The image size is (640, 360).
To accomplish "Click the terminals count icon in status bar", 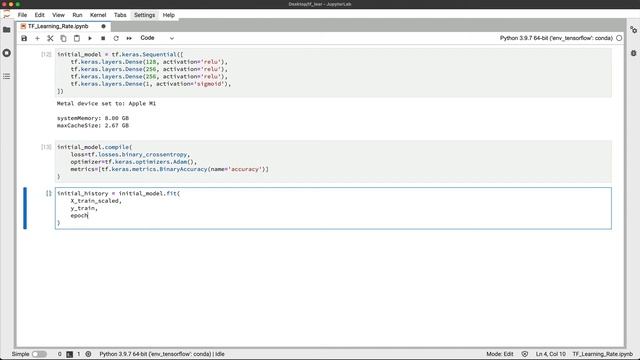I will [x=70, y=354].
